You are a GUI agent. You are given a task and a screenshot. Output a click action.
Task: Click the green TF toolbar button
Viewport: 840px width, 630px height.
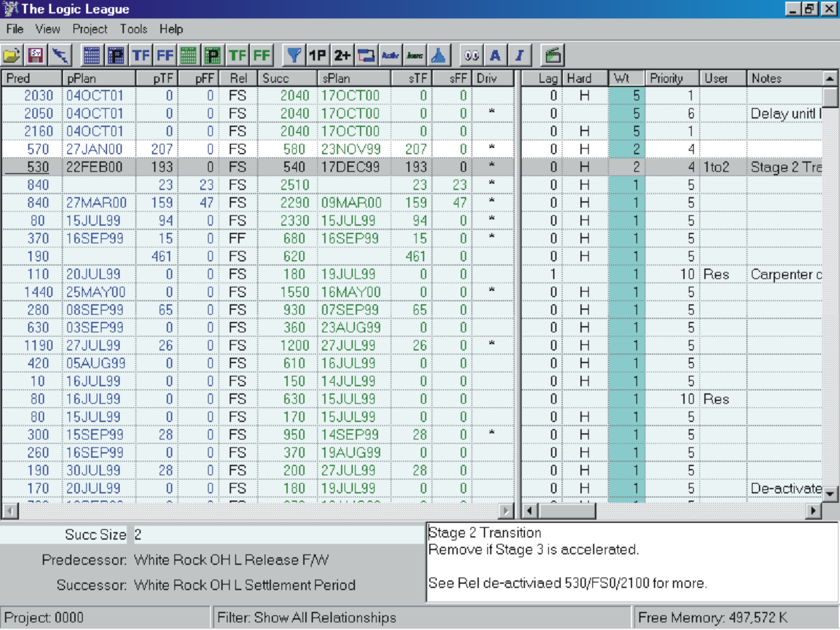tap(237, 55)
